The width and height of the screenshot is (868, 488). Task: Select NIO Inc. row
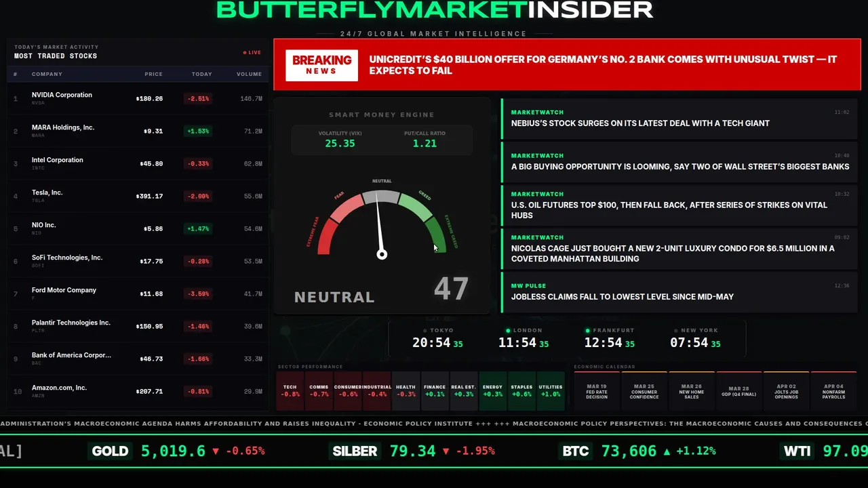(x=138, y=228)
